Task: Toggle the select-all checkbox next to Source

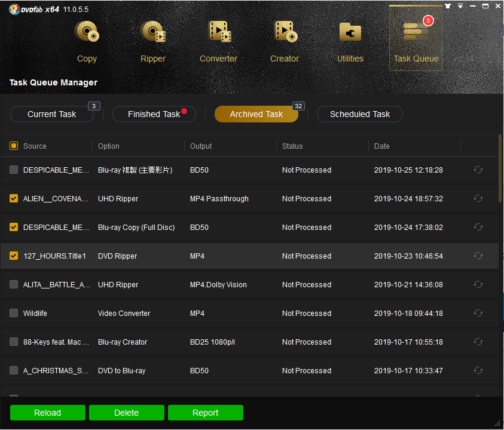Action: tap(14, 146)
